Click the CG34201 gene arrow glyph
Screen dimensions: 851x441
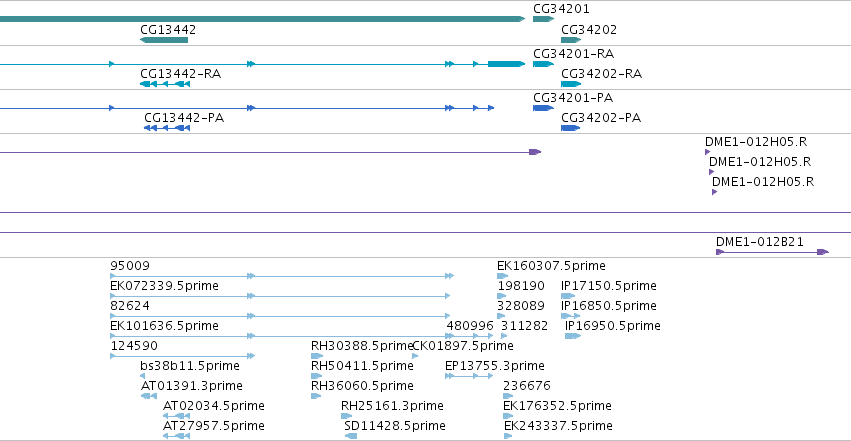click(543, 19)
